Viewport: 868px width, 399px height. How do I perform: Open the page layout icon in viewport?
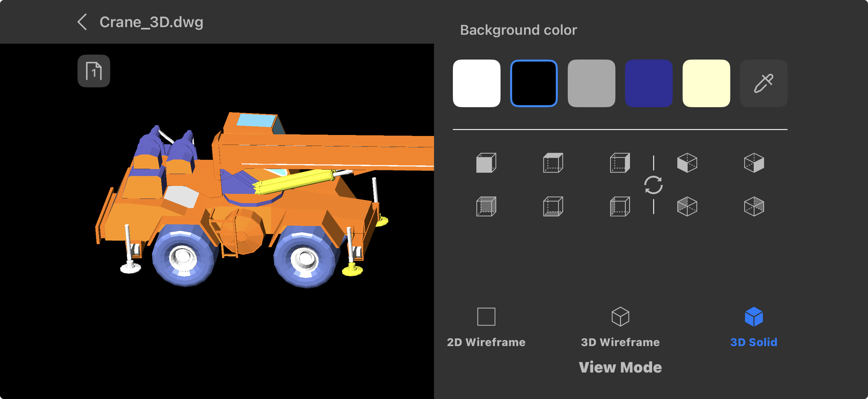(94, 71)
